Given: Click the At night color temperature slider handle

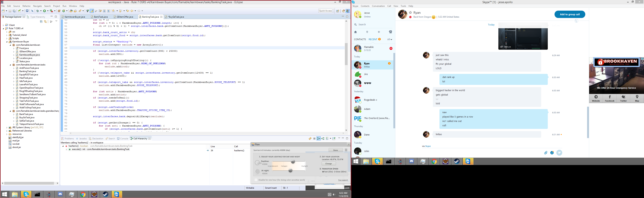Looking at the screenshot, I should 290,170.
